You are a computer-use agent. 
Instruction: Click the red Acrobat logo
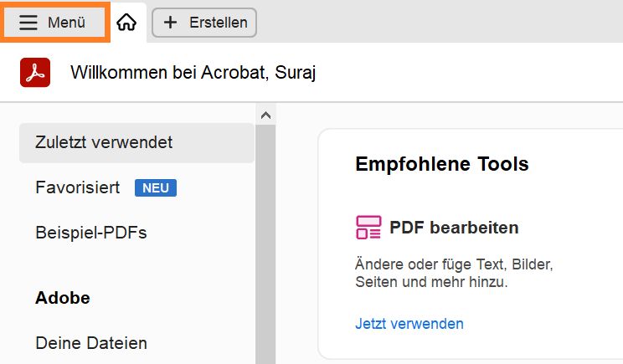35,73
